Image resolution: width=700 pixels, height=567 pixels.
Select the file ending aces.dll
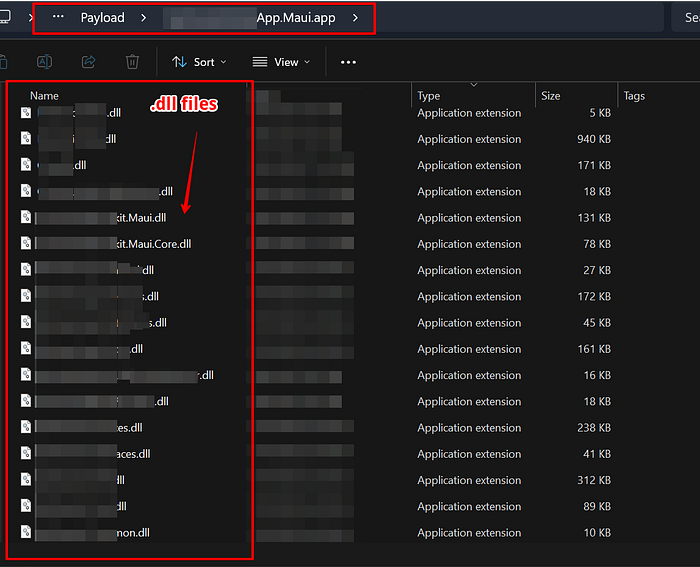tap(92, 454)
